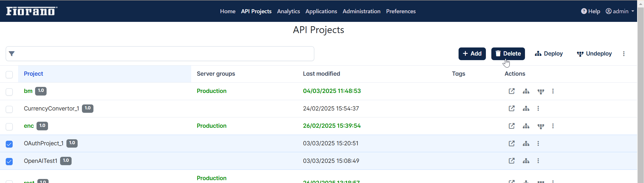
Task: Open Help link in header
Action: [591, 11]
